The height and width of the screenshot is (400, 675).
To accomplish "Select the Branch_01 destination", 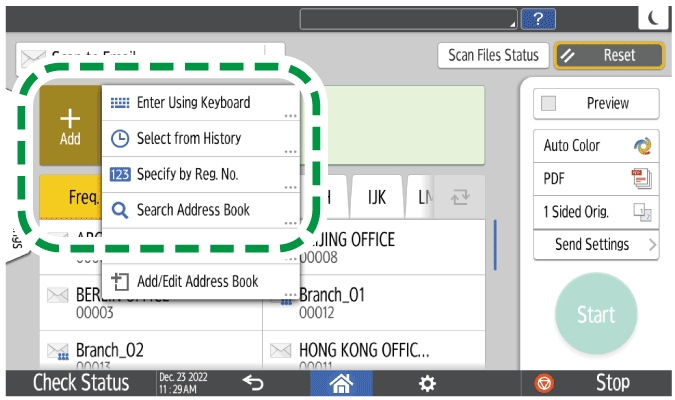I will (377, 302).
